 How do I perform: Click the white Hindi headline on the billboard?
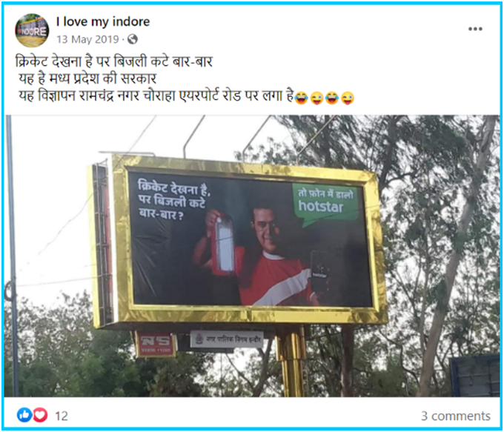click(173, 200)
